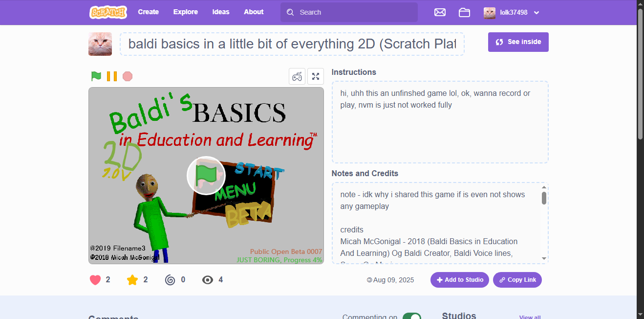Screen dimensions: 644x319
Task: Click the START text on the game chalkboard
Action: (x=259, y=171)
